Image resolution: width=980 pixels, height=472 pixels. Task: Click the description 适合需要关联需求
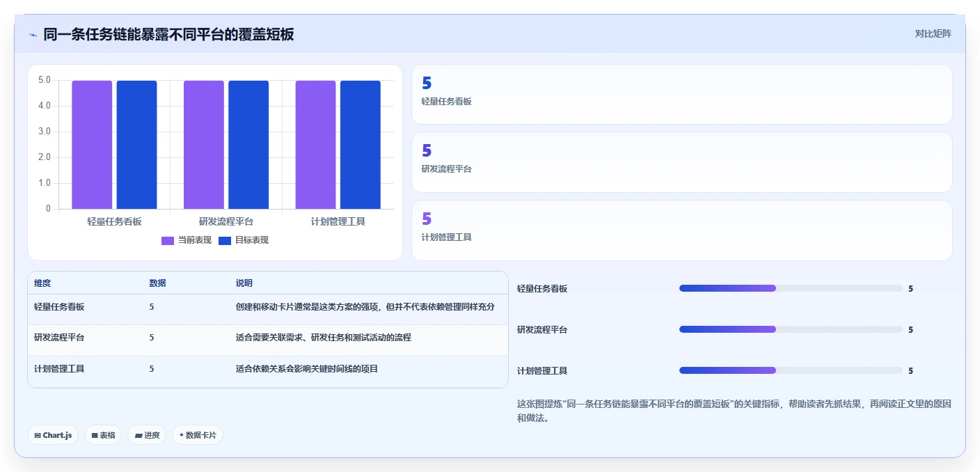(324, 338)
